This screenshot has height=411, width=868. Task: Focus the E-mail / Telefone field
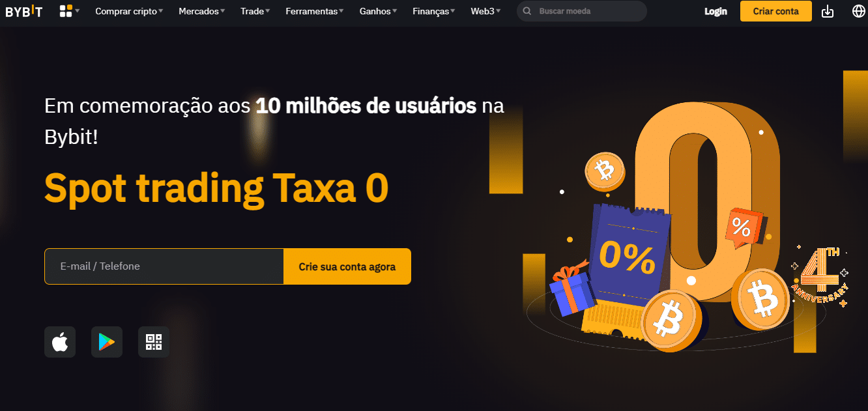click(x=164, y=266)
